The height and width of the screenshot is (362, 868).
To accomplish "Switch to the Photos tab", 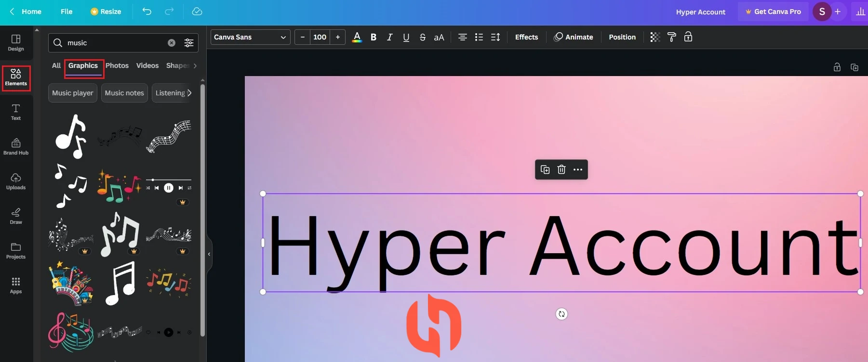I will [x=117, y=65].
